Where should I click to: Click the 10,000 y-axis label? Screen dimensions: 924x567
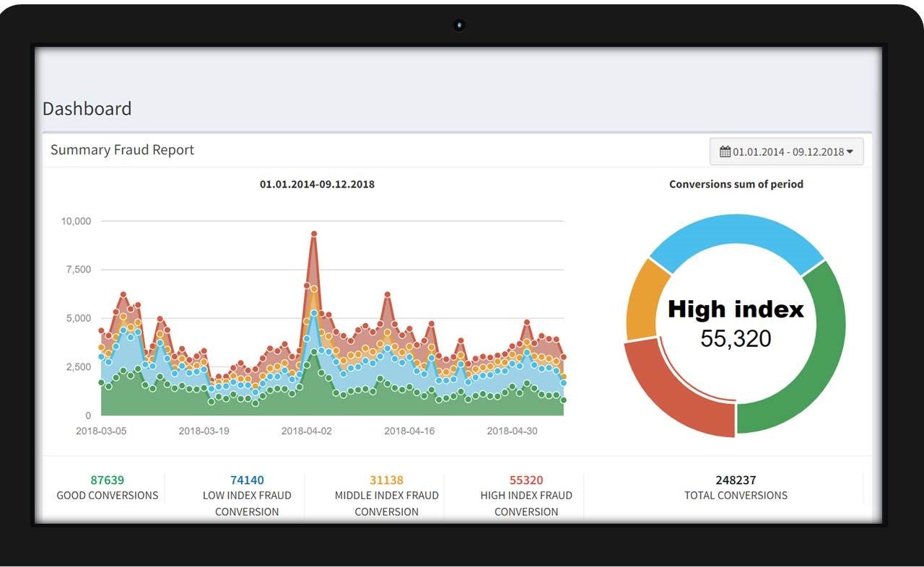(x=75, y=221)
